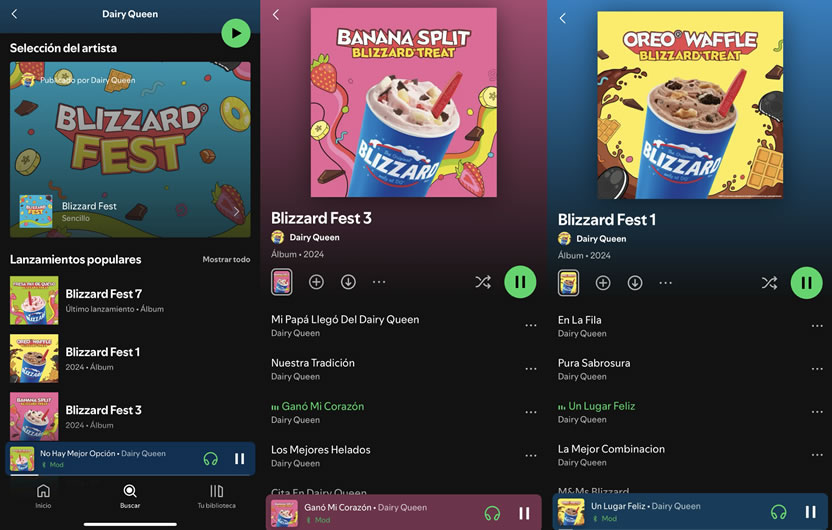The height and width of the screenshot is (530, 832).
Task: Open more options for Blizzard Fest 3 album
Action: coord(379,282)
